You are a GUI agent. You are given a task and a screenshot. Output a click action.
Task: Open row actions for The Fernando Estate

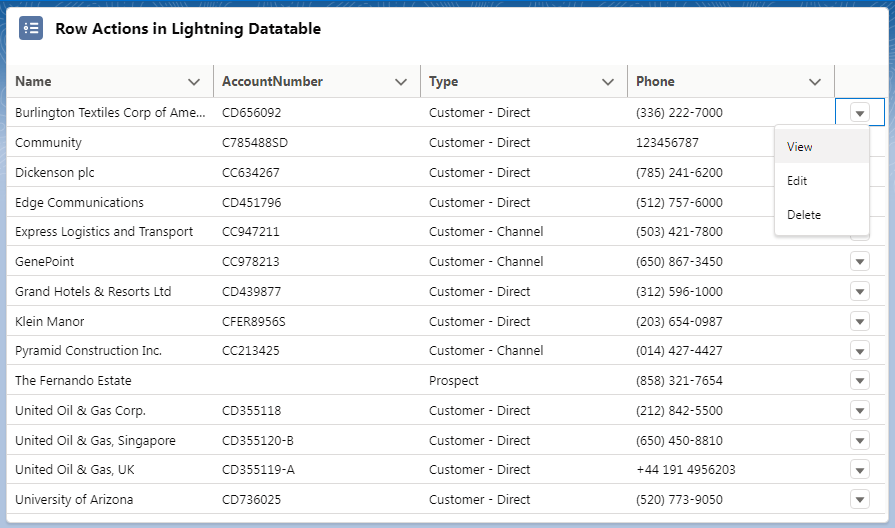[x=860, y=380]
